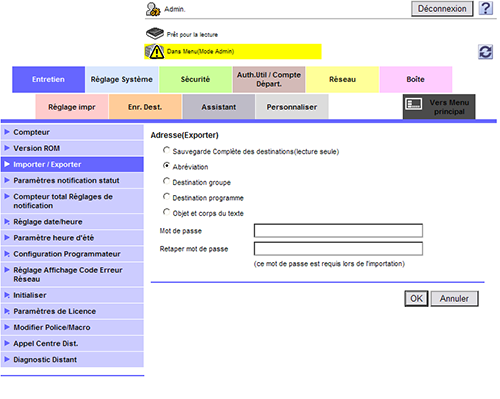Screen dimensions: 500x399
Task: Open the Boîte tab
Action: pos(416,79)
